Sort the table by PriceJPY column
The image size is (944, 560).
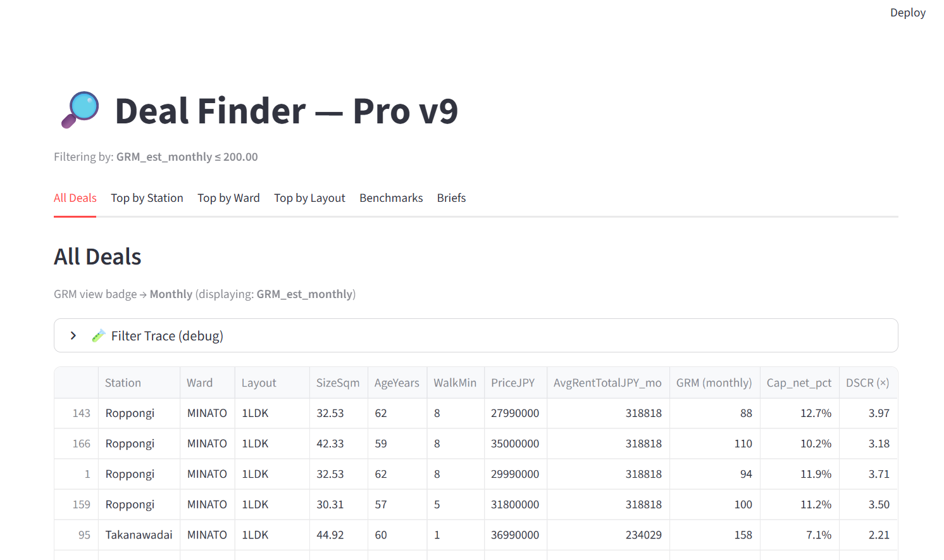pyautogui.click(x=513, y=382)
